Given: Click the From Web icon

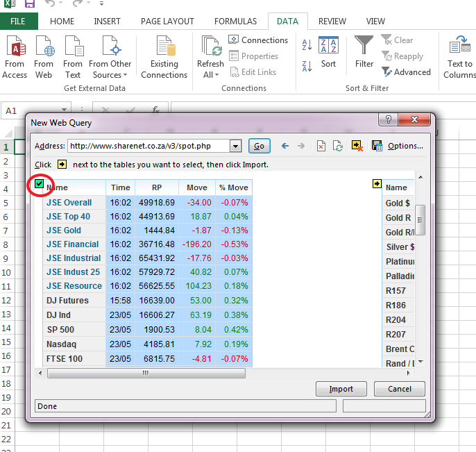Looking at the screenshot, I should point(44,57).
